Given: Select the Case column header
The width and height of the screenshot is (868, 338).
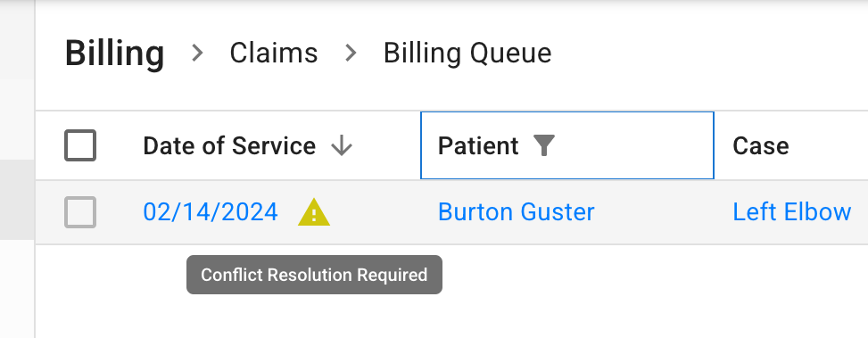Looking at the screenshot, I should (761, 146).
